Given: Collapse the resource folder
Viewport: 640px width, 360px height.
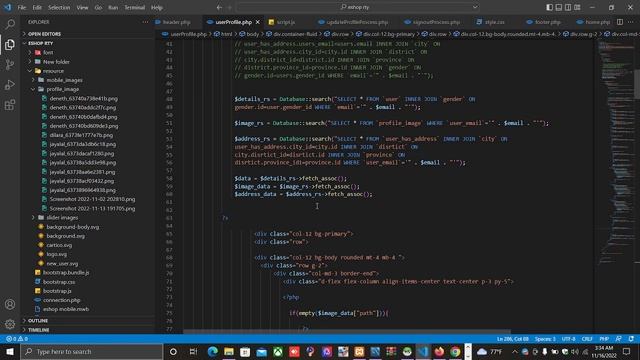Looking at the screenshot, I should coord(53,71).
